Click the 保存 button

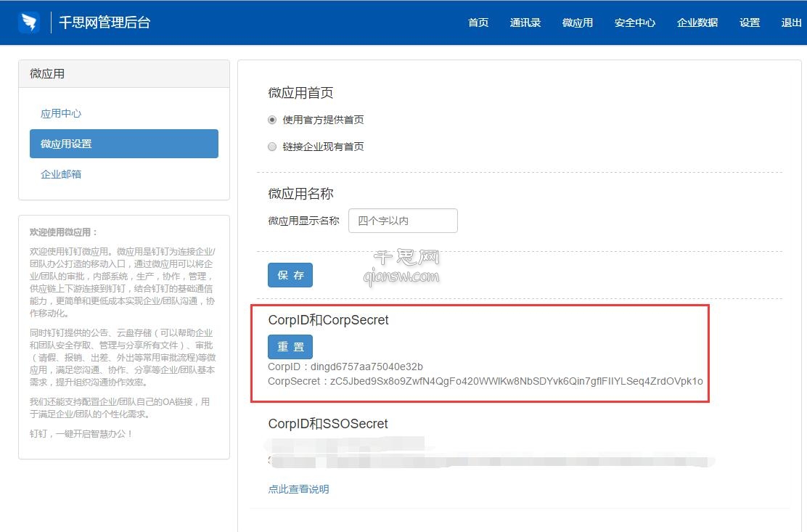[290, 275]
